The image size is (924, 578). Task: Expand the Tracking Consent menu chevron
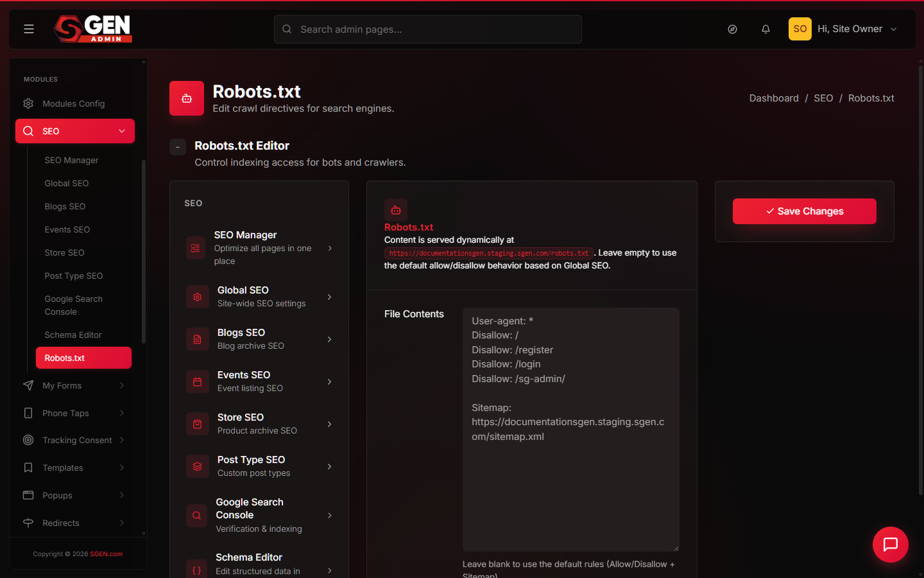click(x=122, y=440)
